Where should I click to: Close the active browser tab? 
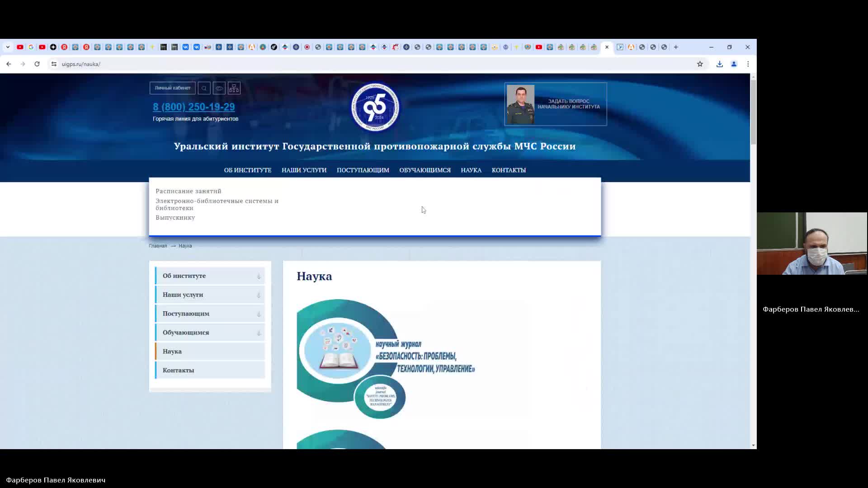tap(607, 47)
